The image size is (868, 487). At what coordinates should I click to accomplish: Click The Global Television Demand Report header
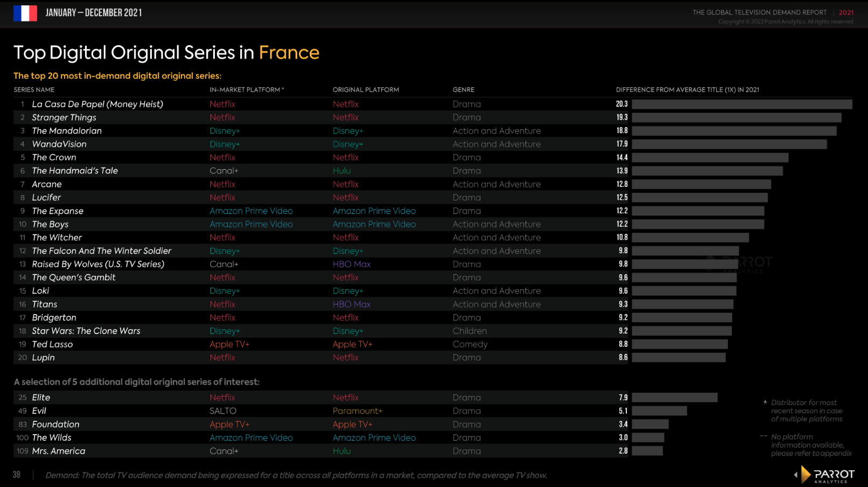click(759, 12)
